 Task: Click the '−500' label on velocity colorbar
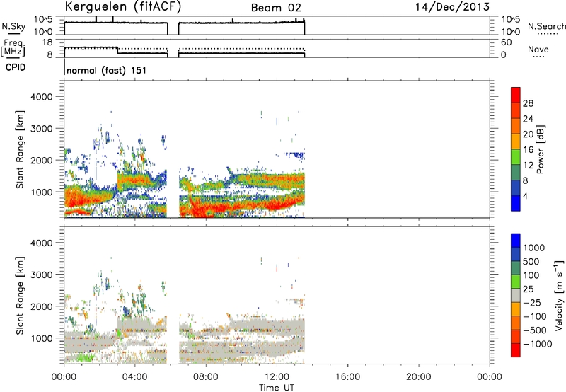pos(534,330)
